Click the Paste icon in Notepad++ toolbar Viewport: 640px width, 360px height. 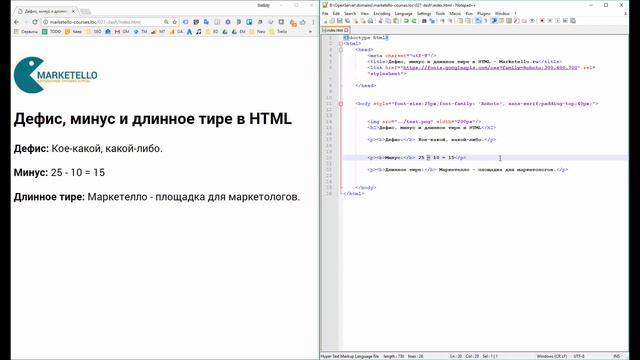click(396, 20)
